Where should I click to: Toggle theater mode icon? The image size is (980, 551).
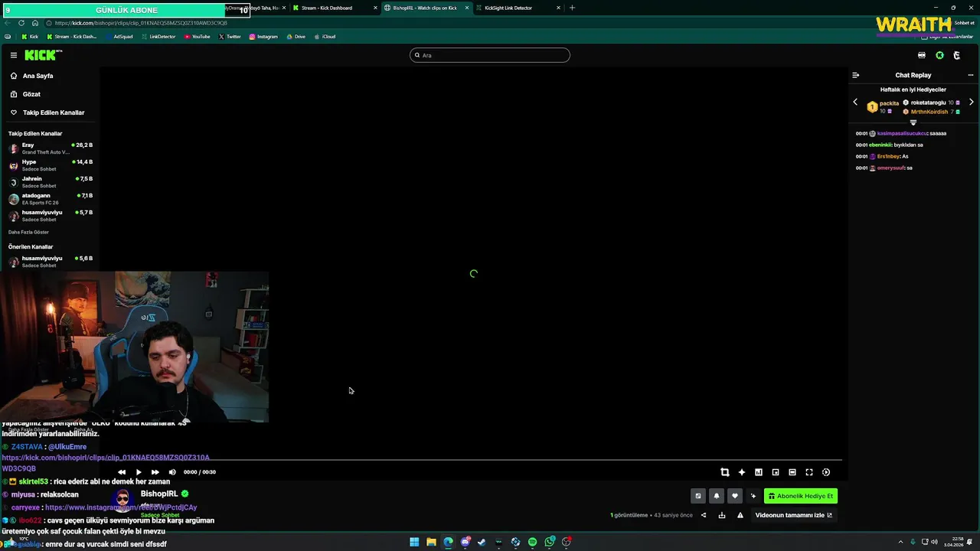792,472
